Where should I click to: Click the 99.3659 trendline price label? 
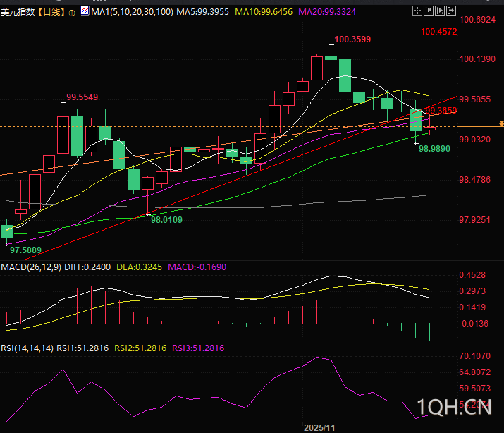click(x=441, y=111)
